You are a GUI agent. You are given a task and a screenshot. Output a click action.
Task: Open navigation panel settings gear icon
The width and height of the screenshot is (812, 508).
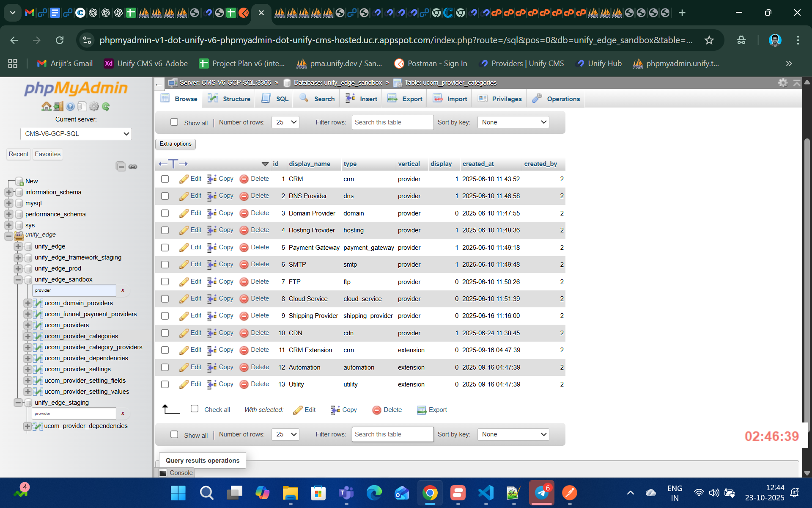click(94, 107)
